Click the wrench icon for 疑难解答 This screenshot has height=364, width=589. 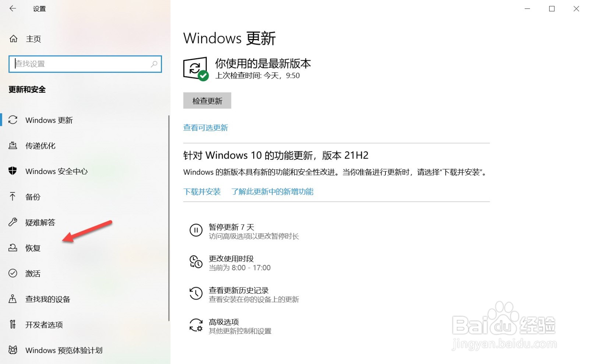coord(13,222)
